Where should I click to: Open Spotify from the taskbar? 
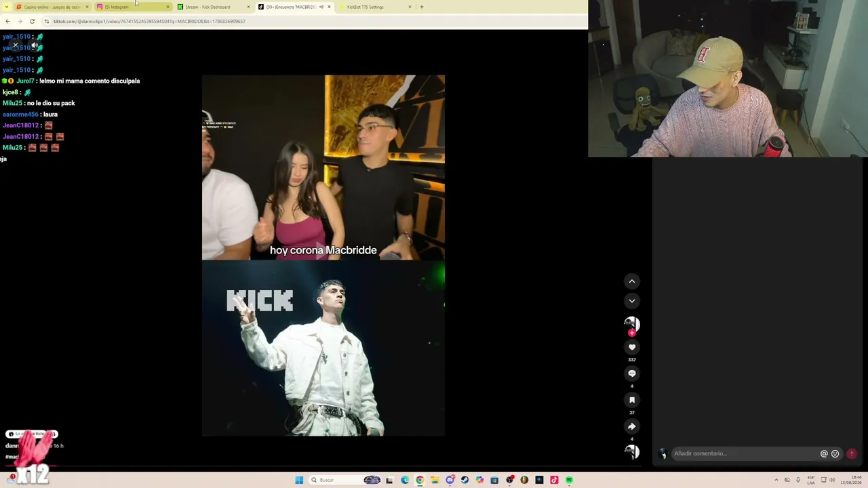569,480
